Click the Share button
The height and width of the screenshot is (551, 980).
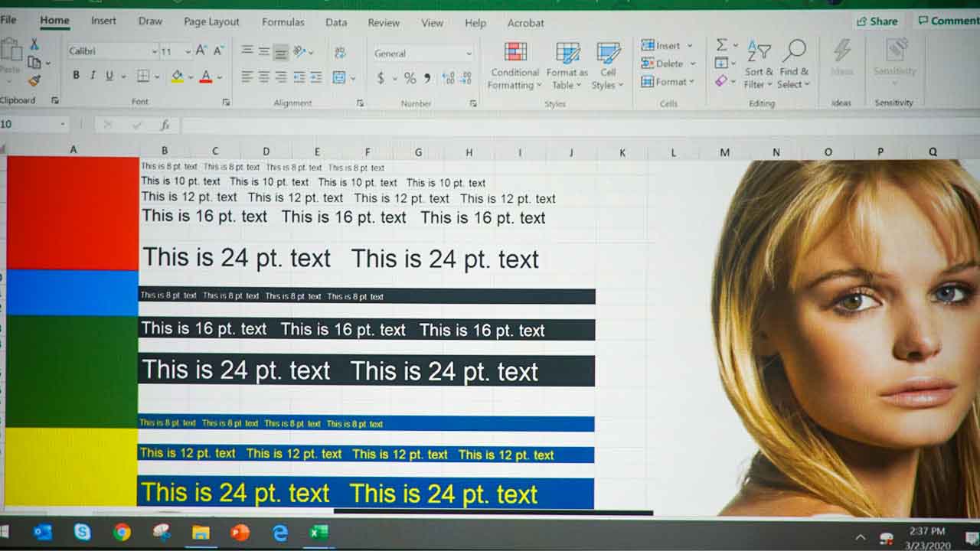tap(877, 21)
